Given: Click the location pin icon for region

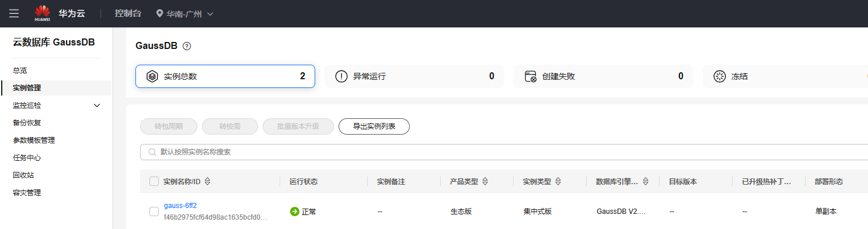Looking at the screenshot, I should (x=159, y=13).
